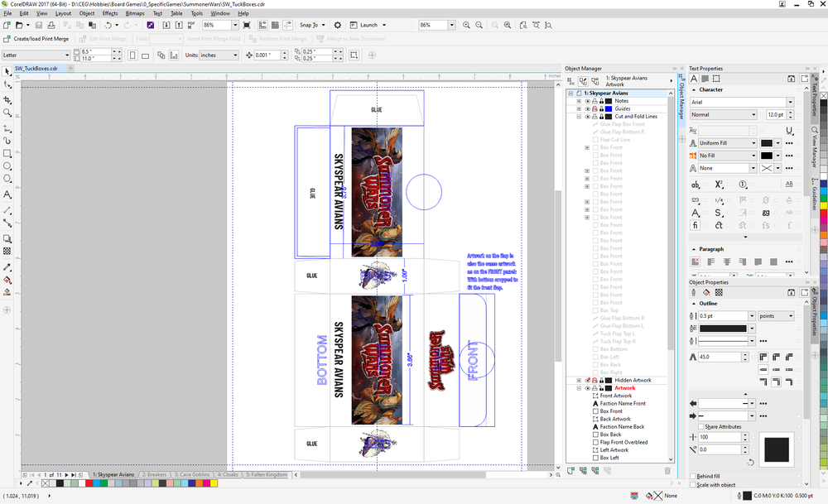
Task: Set page to portrait orientation
Action: [132, 55]
